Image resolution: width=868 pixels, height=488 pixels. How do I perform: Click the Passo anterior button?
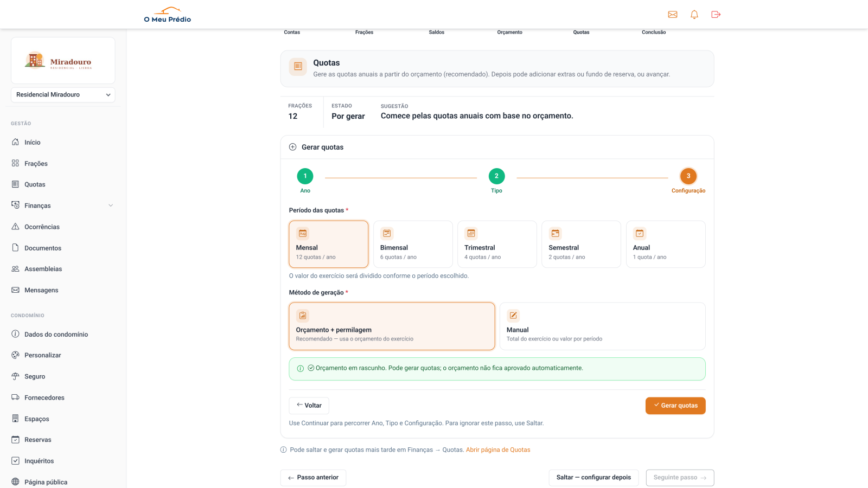[x=313, y=478]
